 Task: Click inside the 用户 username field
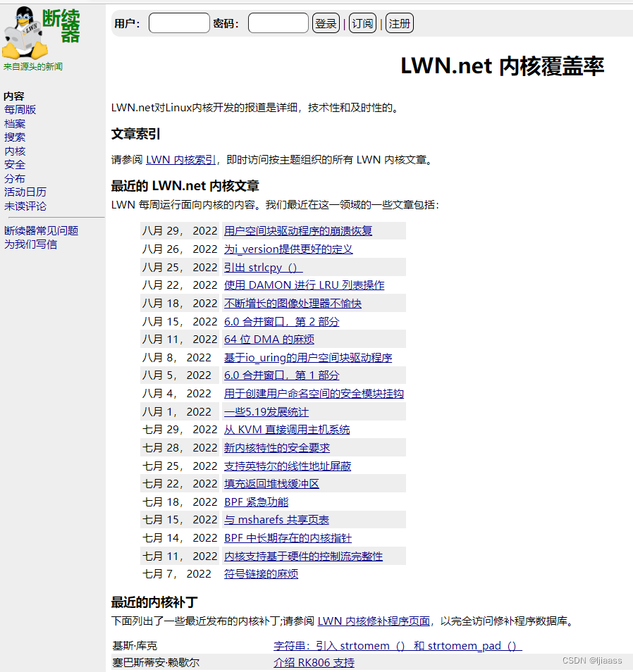(178, 23)
